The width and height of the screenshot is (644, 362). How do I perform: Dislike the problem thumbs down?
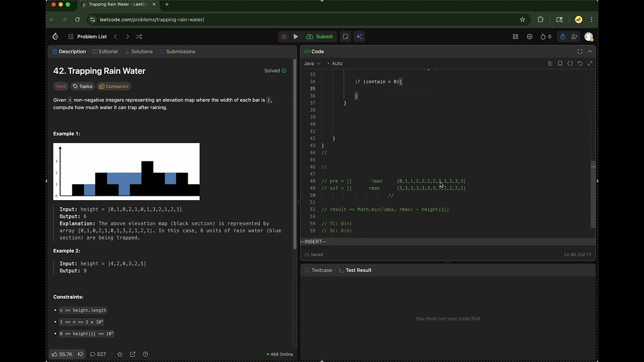[80, 354]
